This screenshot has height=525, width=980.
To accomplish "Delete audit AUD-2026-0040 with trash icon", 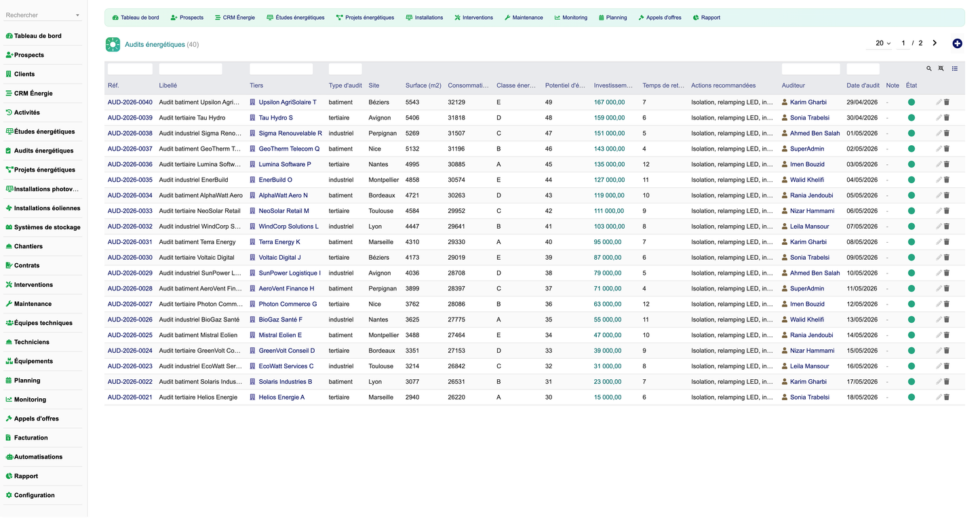I will [x=947, y=102].
